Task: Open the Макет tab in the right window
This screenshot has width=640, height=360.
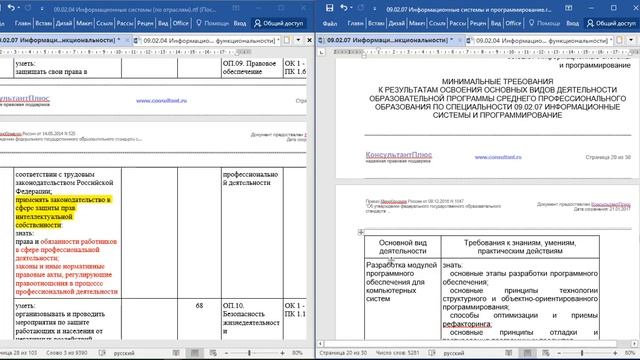Action: (x=417, y=24)
